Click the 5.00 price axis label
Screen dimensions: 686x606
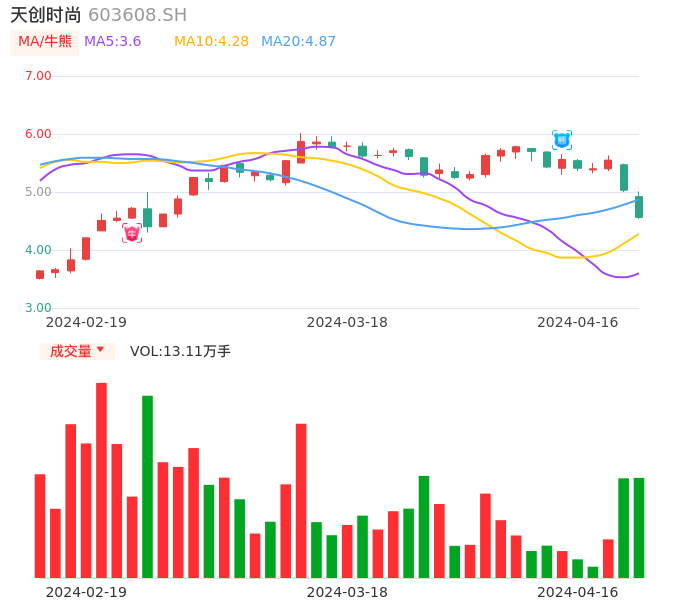[38, 192]
